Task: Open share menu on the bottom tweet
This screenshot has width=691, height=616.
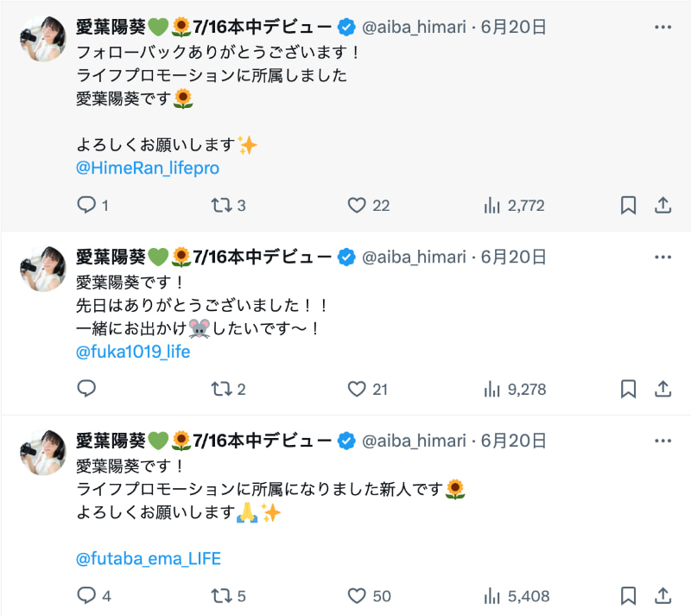Action: tap(663, 595)
